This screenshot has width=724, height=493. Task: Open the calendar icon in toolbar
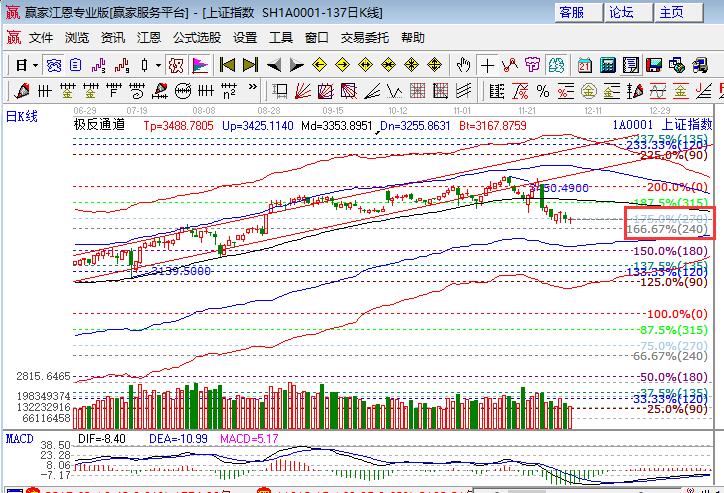(585, 65)
